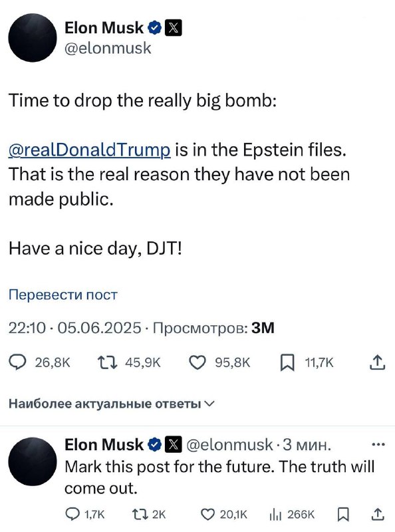The width and height of the screenshot is (395, 532).
Task: Click the @elonmusk handle in reply
Action: pos(229,444)
